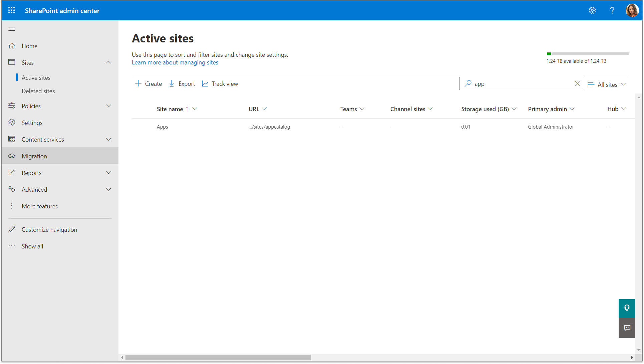644x364 pixels.
Task: Open the All sites view dropdown
Action: click(607, 84)
